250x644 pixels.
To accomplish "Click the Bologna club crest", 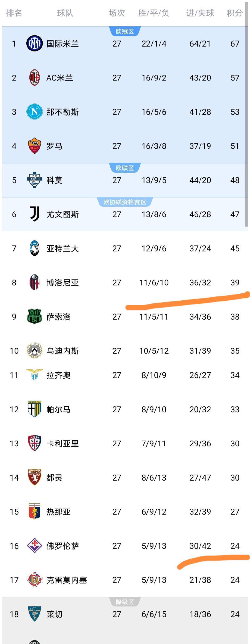I will pyautogui.click(x=34, y=282).
